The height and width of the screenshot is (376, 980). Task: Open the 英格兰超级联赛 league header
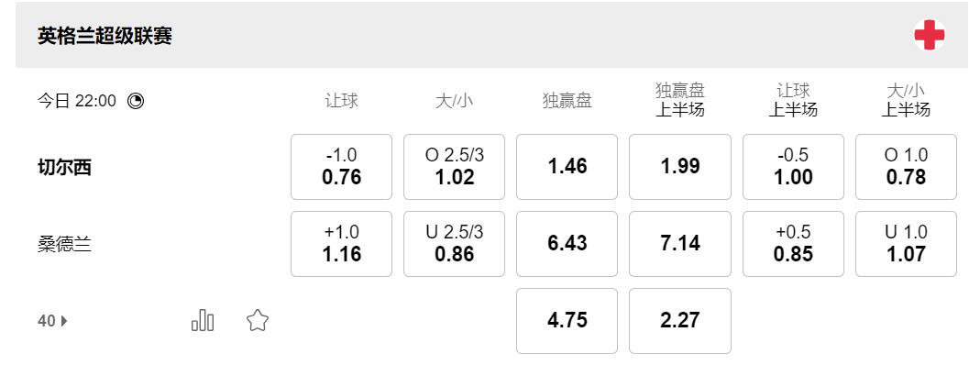(105, 36)
